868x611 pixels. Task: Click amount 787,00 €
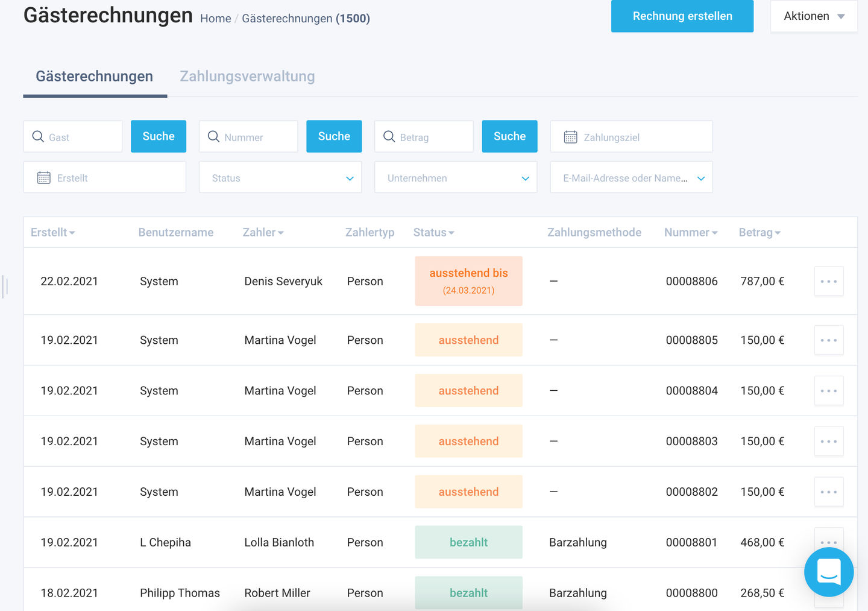pos(762,281)
